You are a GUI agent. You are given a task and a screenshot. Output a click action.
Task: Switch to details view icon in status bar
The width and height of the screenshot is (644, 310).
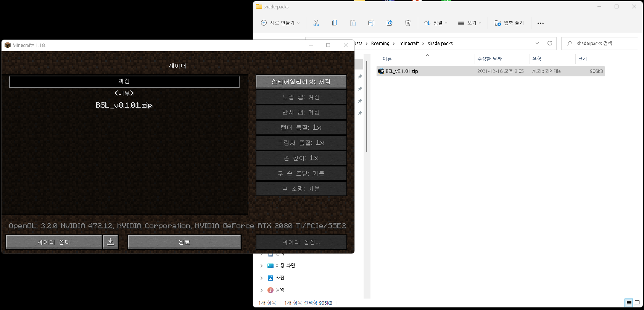629,303
